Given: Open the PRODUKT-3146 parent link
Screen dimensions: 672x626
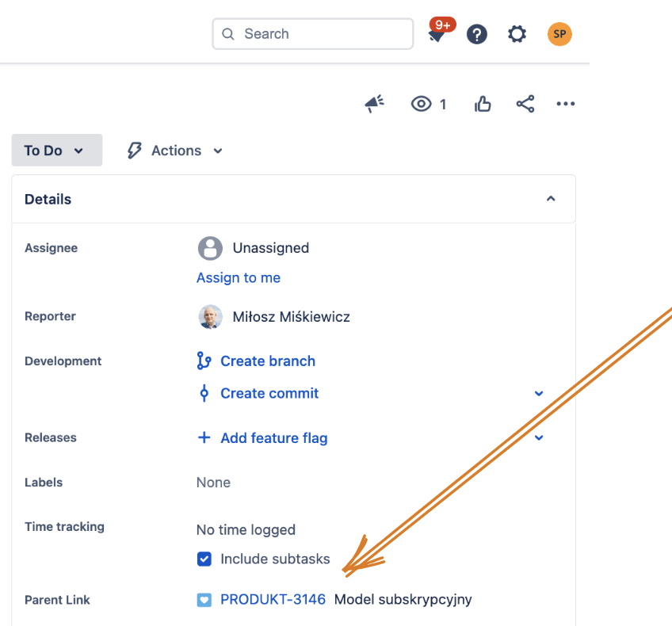Looking at the screenshot, I should 273,600.
